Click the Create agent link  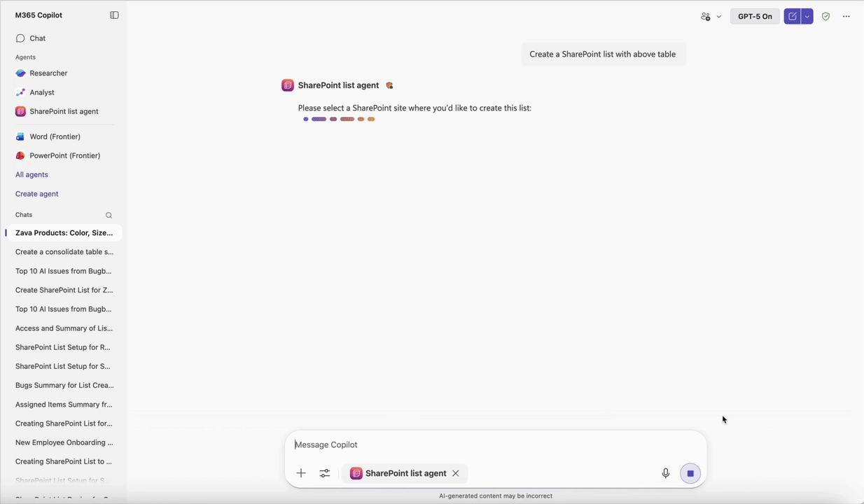click(37, 194)
